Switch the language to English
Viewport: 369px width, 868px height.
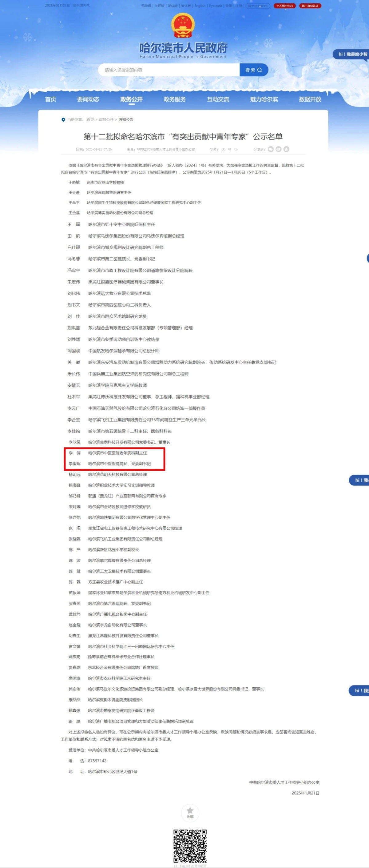pyautogui.click(x=200, y=6)
